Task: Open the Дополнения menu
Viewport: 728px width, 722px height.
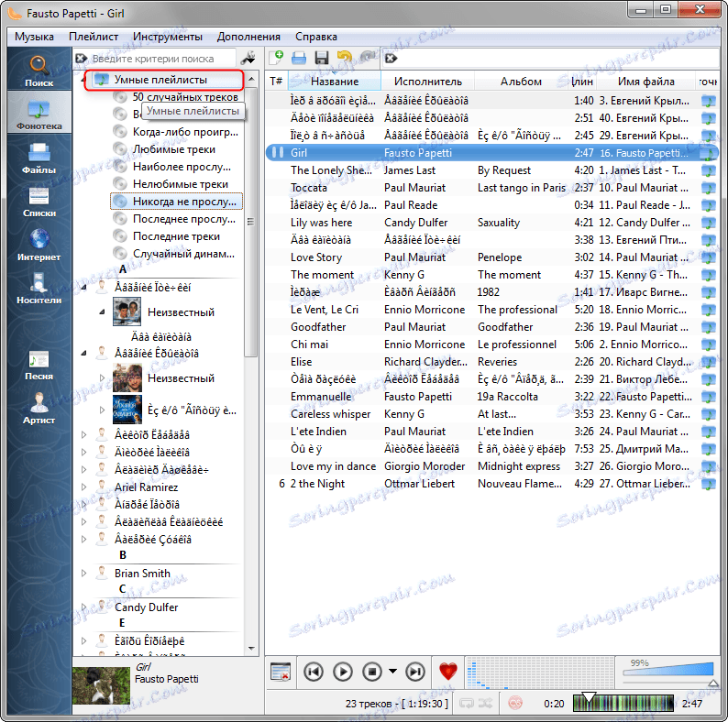Action: tap(248, 37)
